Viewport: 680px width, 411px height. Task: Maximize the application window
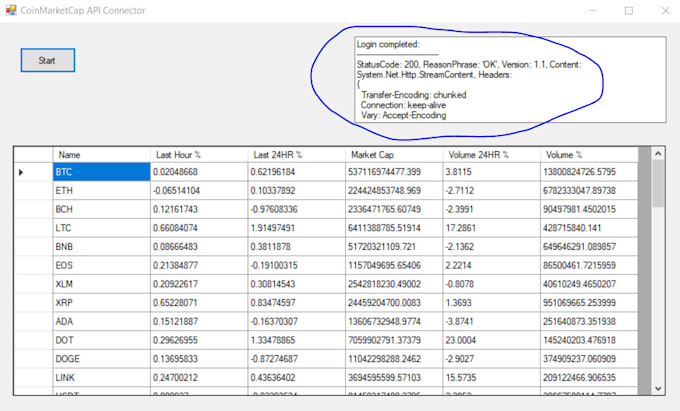pos(628,10)
